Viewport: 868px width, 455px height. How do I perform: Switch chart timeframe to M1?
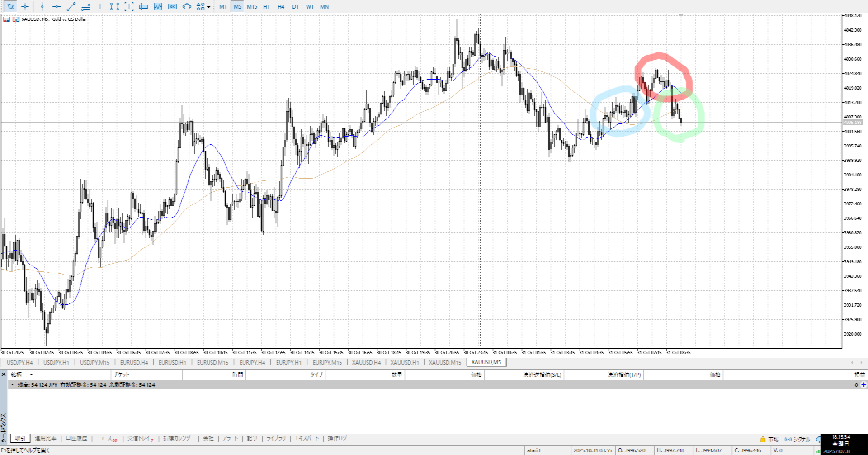223,7
